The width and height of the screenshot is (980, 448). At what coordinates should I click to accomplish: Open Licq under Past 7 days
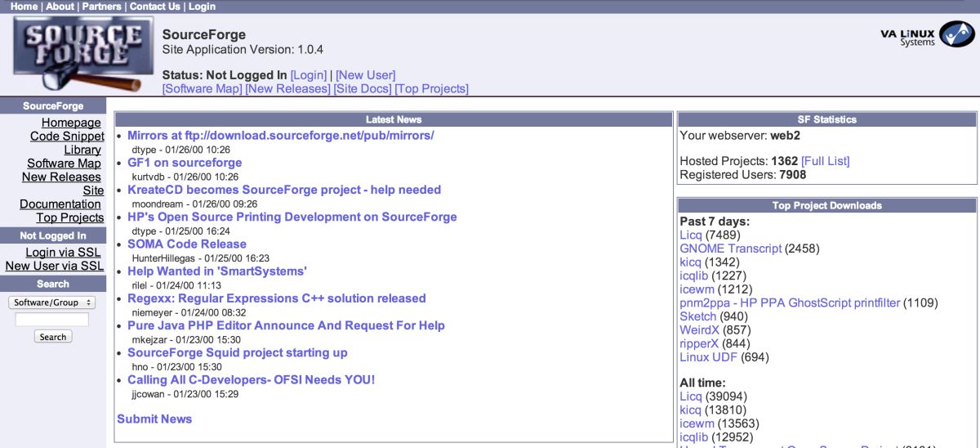[x=691, y=235]
